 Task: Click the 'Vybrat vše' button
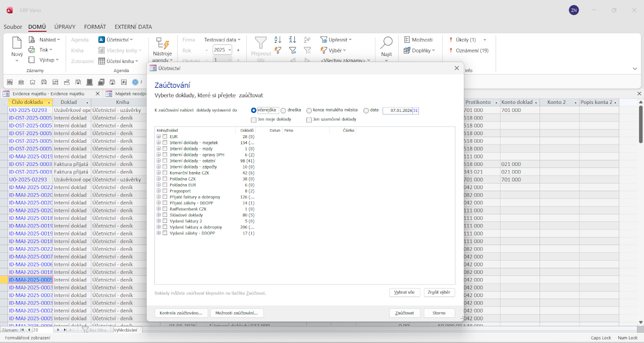point(405,293)
